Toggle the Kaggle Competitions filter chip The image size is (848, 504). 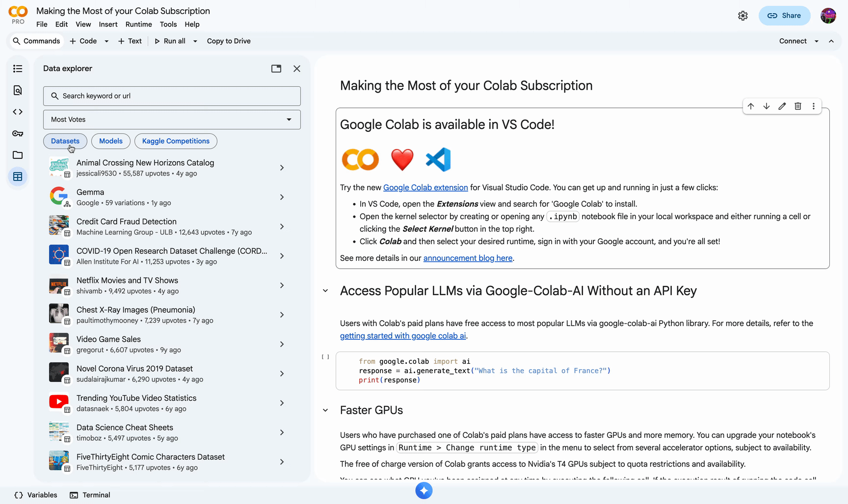pyautogui.click(x=176, y=141)
